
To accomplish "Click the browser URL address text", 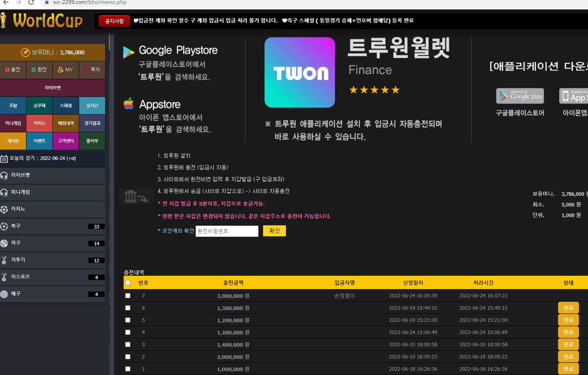I will click(x=90, y=2).
